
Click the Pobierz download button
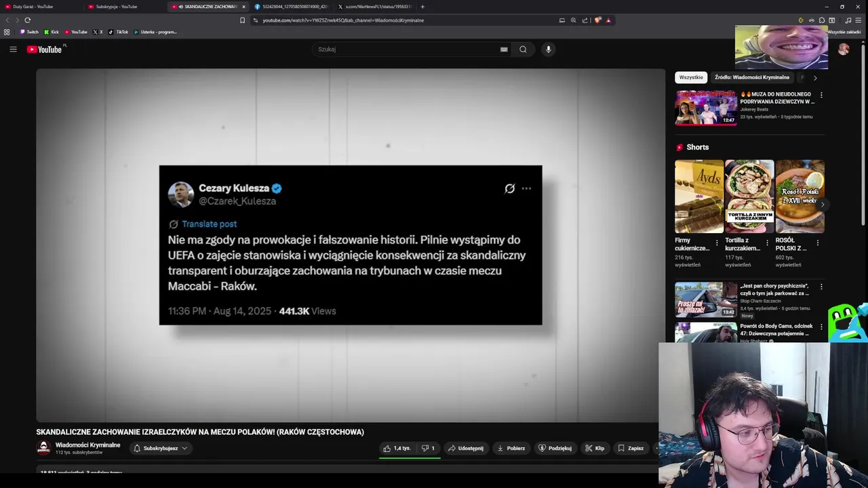tap(511, 448)
